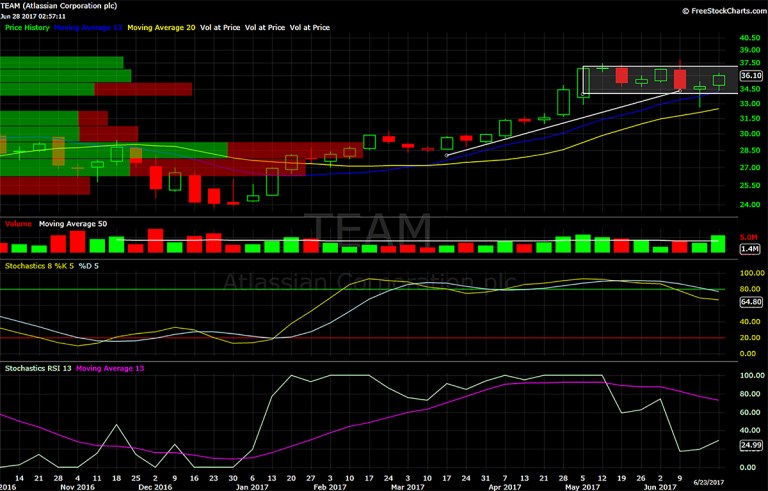Select the yellow Moving Average 20 legend label

tap(161, 27)
